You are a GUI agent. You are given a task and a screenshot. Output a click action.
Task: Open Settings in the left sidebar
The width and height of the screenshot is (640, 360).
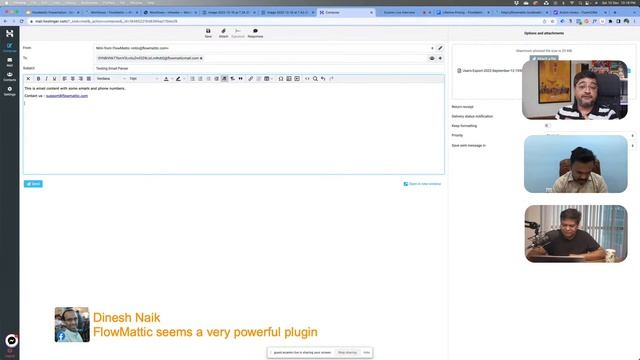[x=9, y=91]
